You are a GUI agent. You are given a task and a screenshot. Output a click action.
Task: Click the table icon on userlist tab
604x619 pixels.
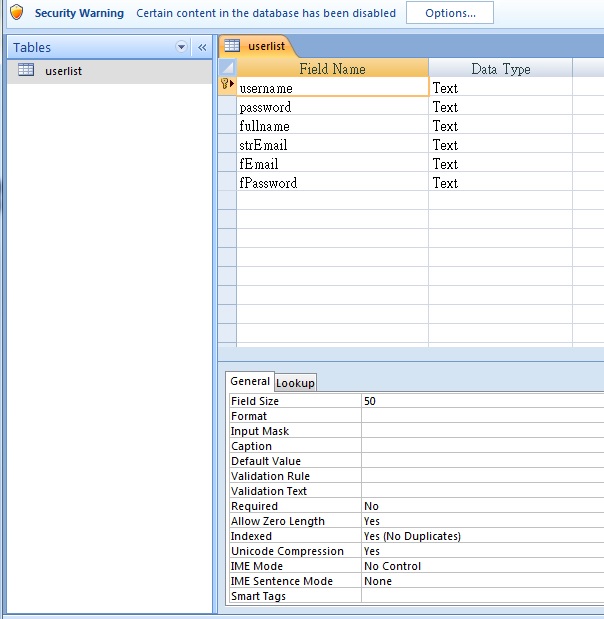[x=232, y=46]
